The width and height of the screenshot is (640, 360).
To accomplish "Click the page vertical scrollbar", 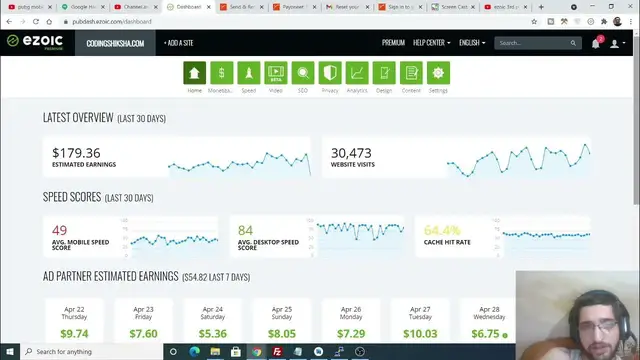I will 636,122.
